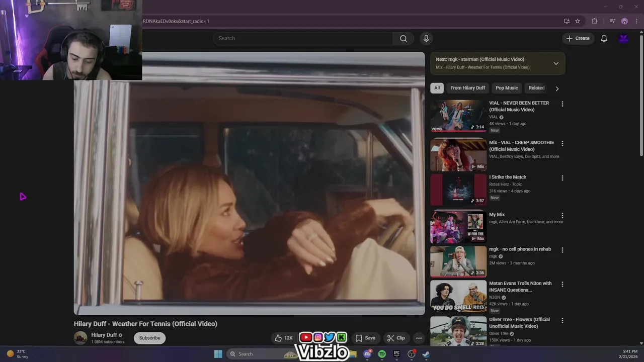Screen dimensions: 644x362
Task: Open Epic Games Launcher from taskbar
Action: (x=396, y=354)
